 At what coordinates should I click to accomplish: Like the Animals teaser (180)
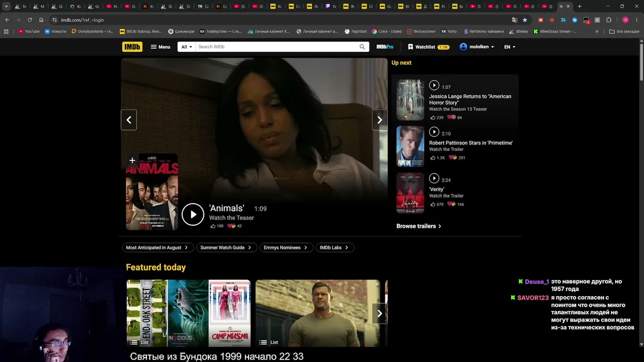click(x=217, y=226)
